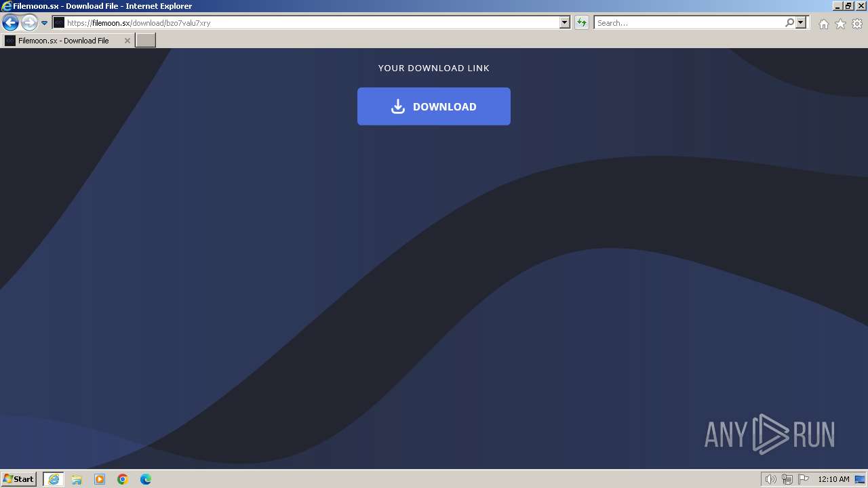Open Google Chrome from the taskbar
This screenshot has width=868, height=488.
point(123,479)
